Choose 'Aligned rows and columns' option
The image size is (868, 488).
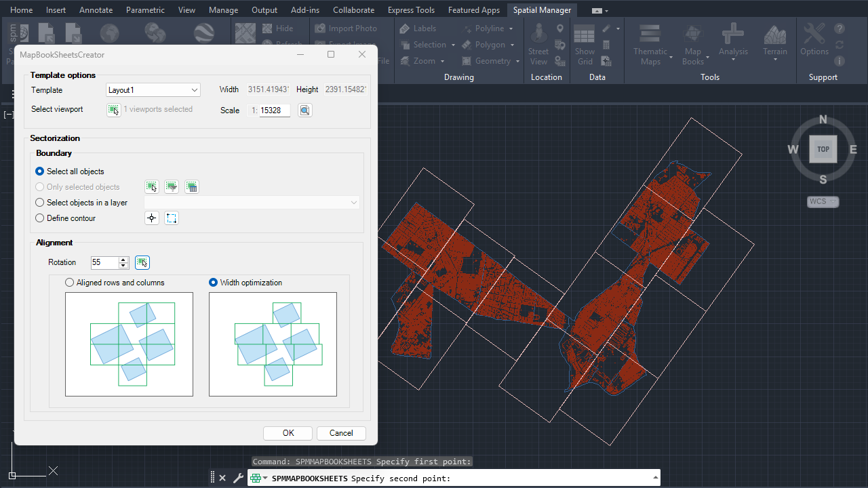(70, 283)
